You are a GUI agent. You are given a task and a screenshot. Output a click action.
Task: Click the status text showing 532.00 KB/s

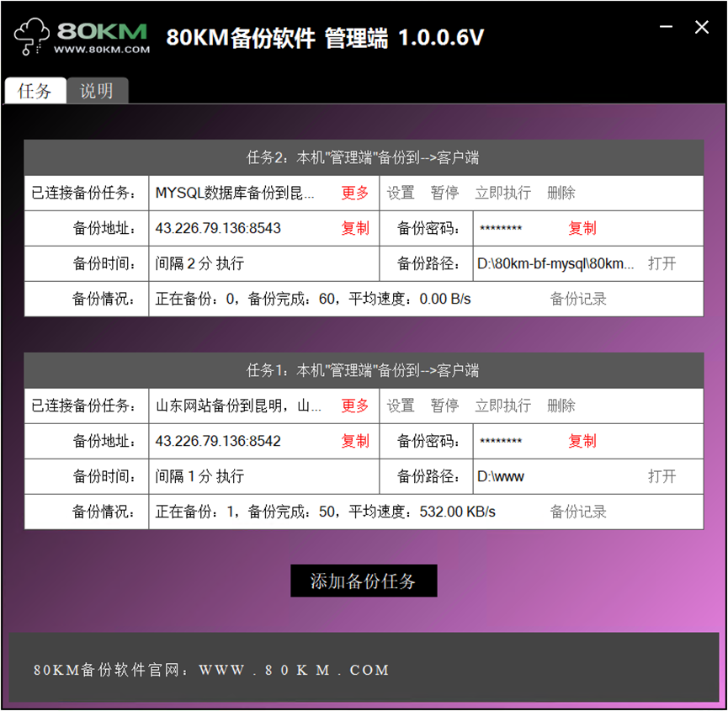pyautogui.click(x=325, y=512)
